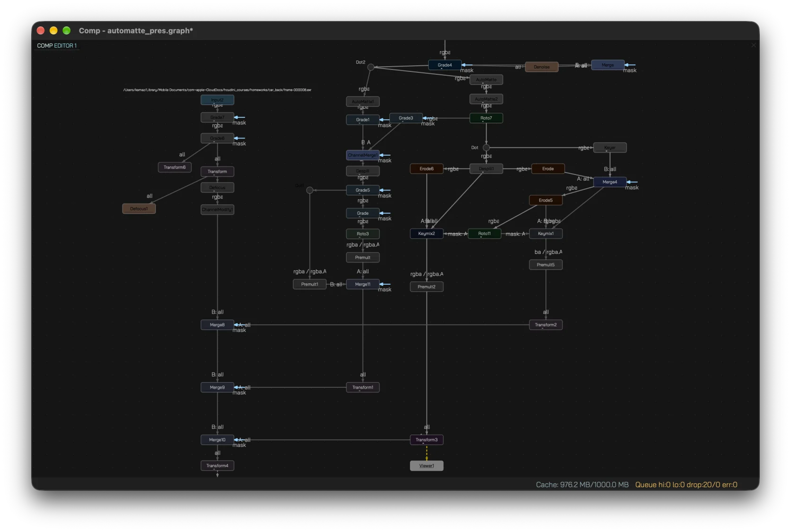The image size is (791, 532).
Task: Select the Grade4 node
Action: 445,65
